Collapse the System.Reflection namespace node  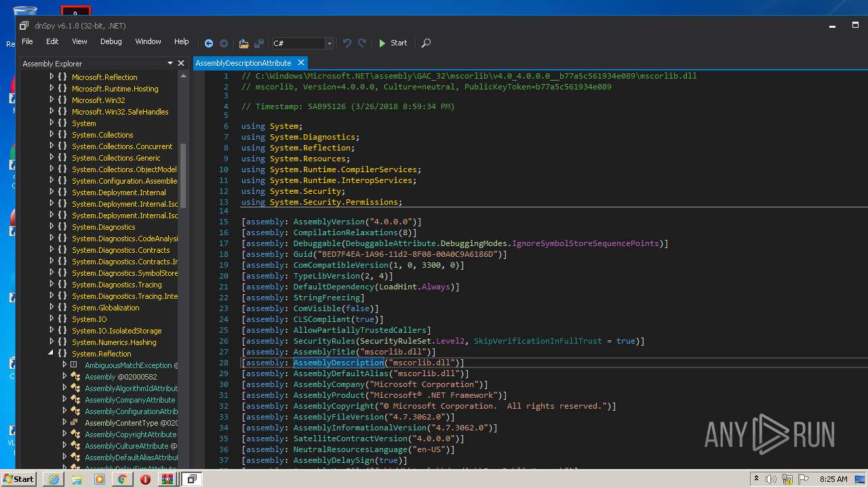(x=52, y=354)
